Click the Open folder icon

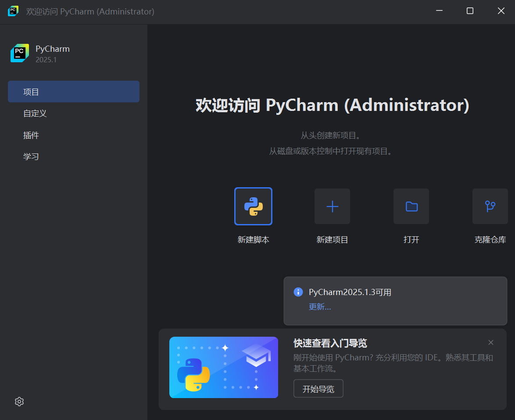411,206
